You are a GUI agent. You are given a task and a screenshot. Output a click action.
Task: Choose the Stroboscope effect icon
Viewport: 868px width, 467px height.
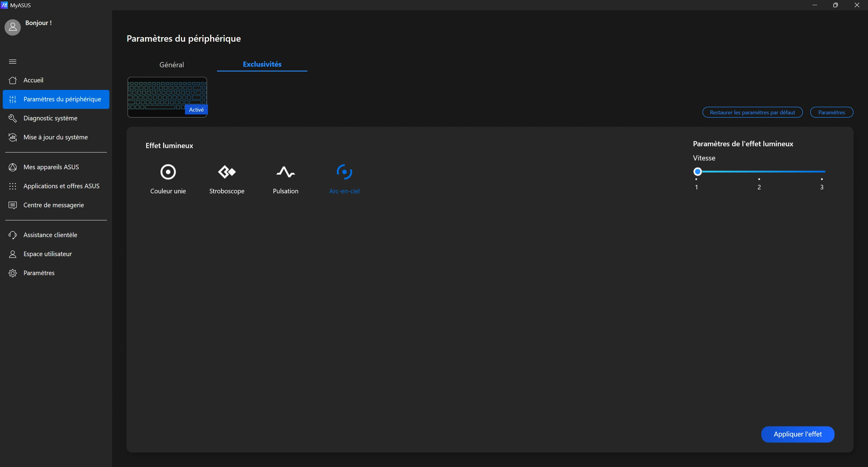click(227, 172)
